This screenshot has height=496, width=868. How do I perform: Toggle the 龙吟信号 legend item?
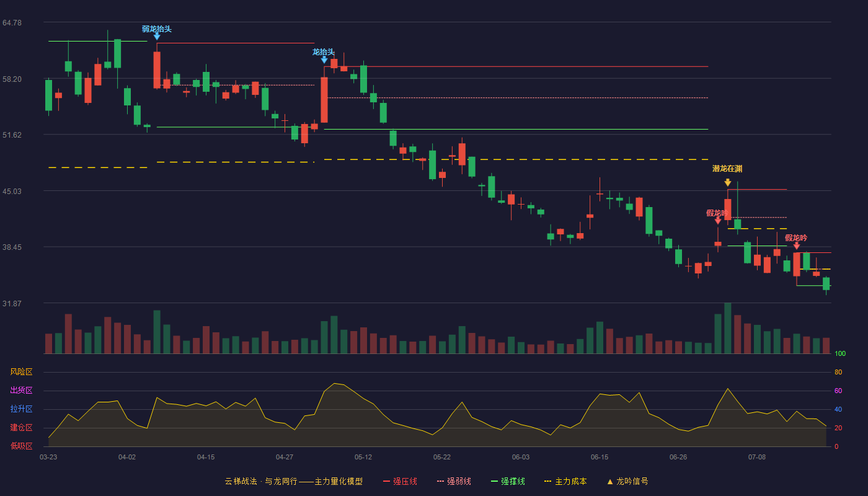coord(627,481)
